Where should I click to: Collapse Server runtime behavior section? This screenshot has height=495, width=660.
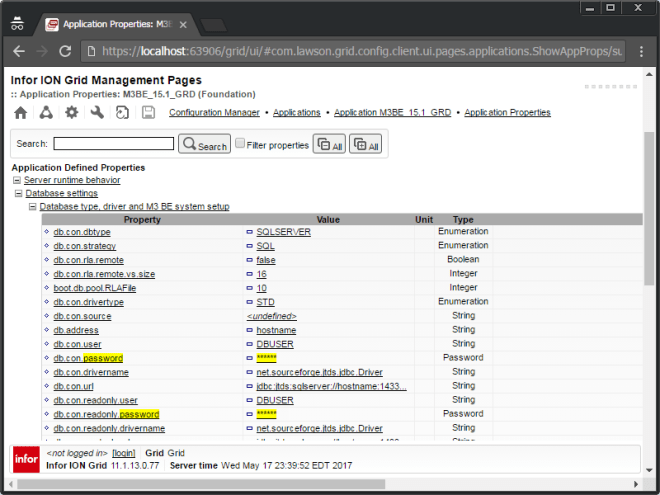click(x=17, y=180)
